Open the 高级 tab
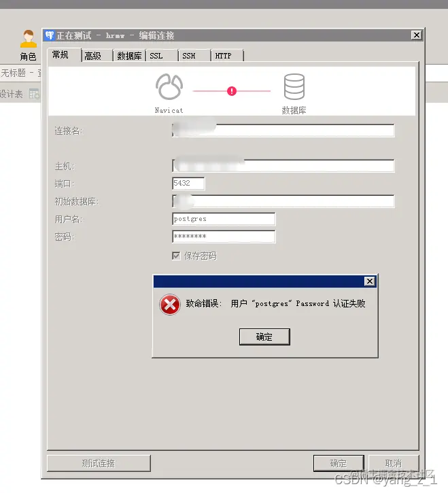Screen dimensions: 448x493 click(97, 56)
